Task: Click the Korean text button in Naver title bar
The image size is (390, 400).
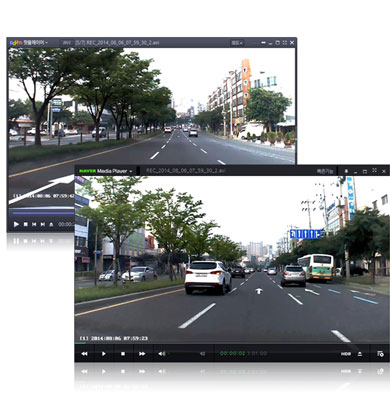Action: click(325, 171)
